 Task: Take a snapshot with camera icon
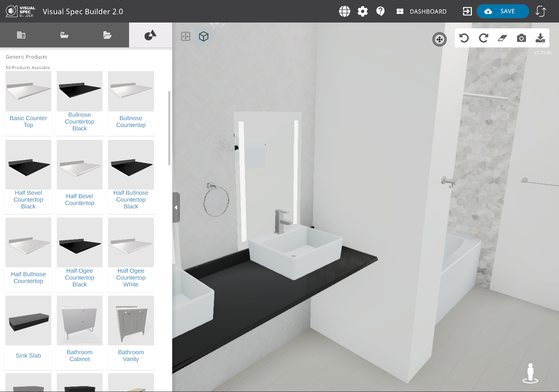[521, 38]
